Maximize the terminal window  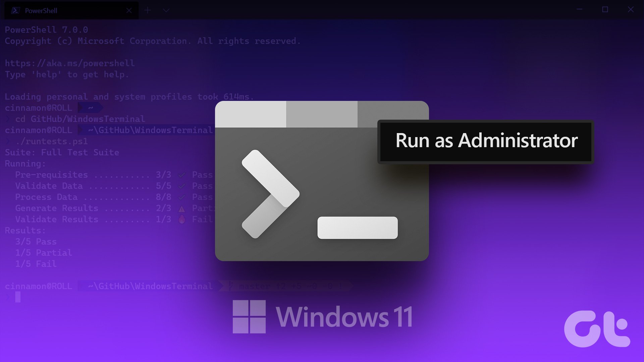(x=606, y=10)
